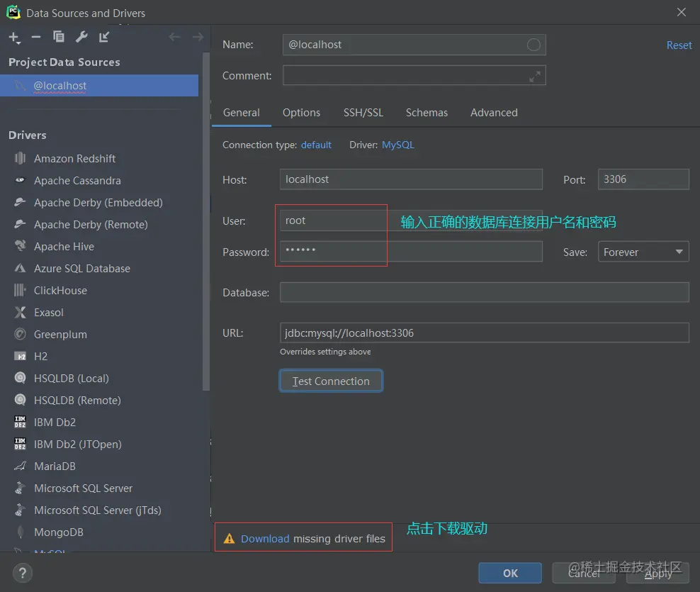
Task: Close the Data Sources and Drivers dialog
Action: click(682, 12)
